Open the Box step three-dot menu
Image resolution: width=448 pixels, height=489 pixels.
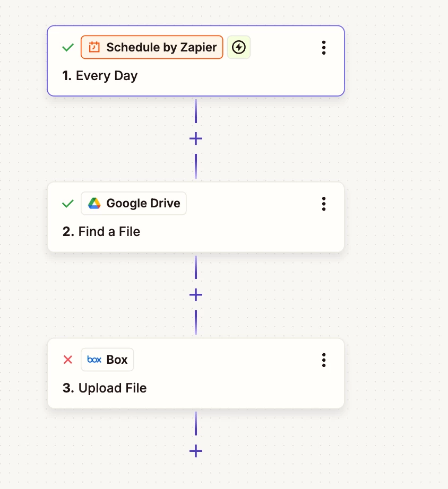[324, 360]
